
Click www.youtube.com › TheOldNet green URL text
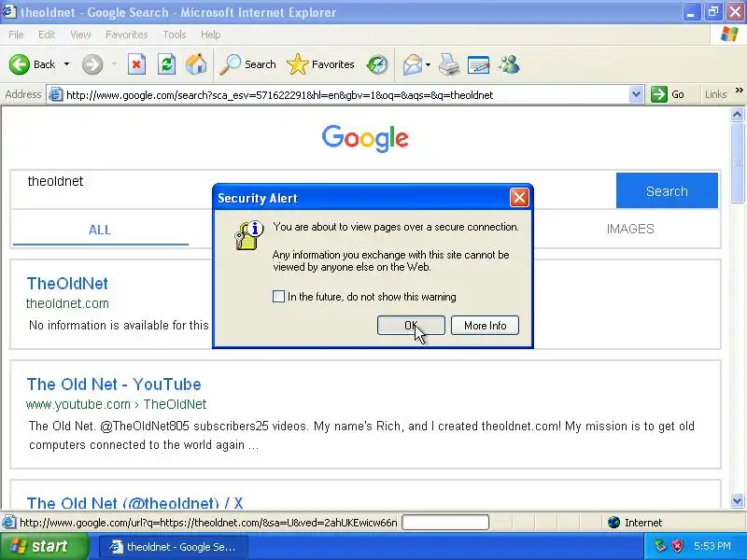pyautogui.click(x=116, y=404)
